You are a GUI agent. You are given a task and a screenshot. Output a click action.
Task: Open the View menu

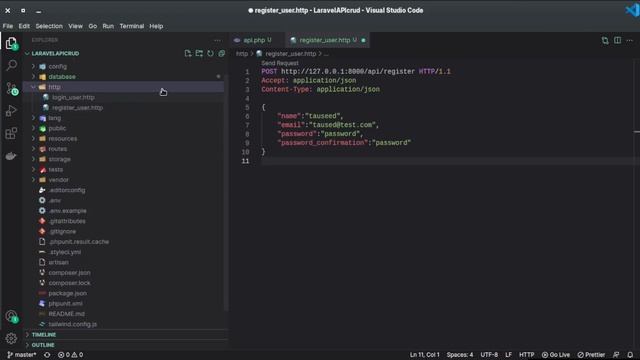pyautogui.click(x=75, y=26)
